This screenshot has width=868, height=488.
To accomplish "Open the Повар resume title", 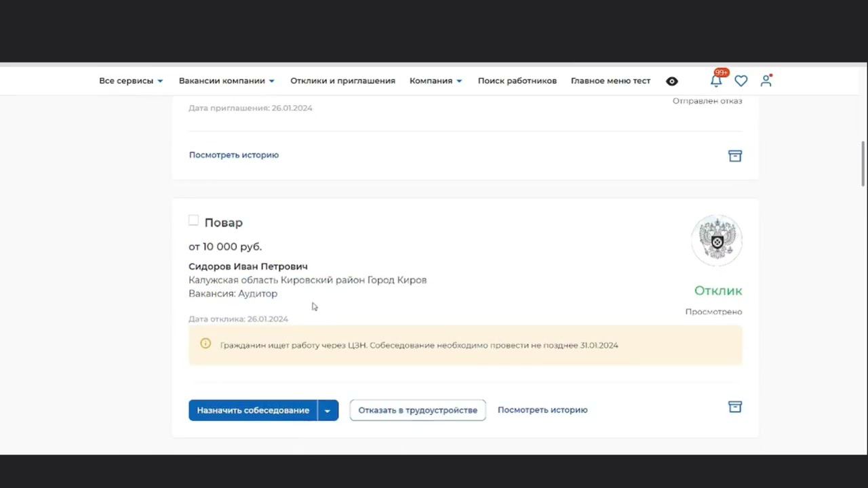I will [x=223, y=222].
